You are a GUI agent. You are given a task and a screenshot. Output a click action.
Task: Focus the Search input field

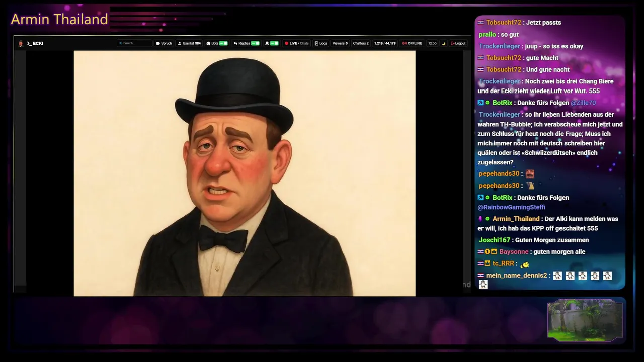pyautogui.click(x=134, y=43)
